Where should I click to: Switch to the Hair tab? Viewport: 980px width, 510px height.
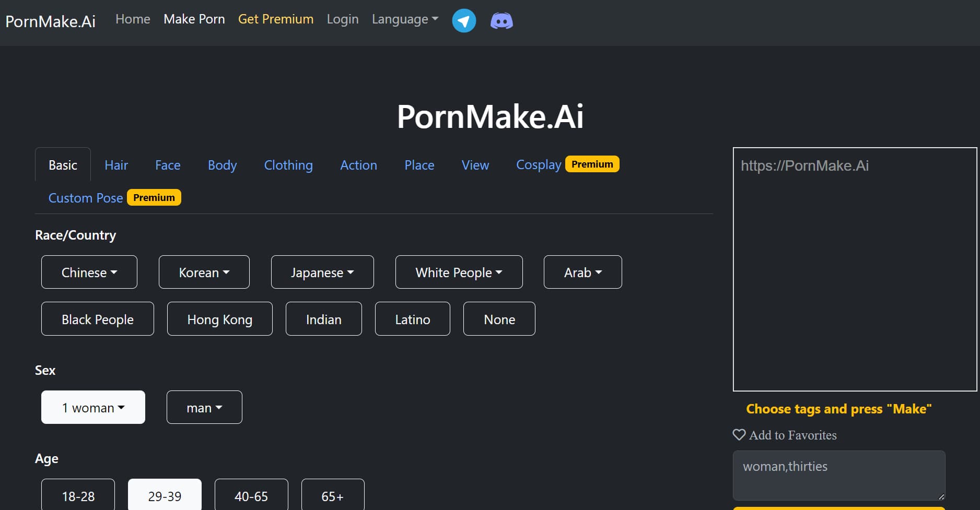(116, 165)
